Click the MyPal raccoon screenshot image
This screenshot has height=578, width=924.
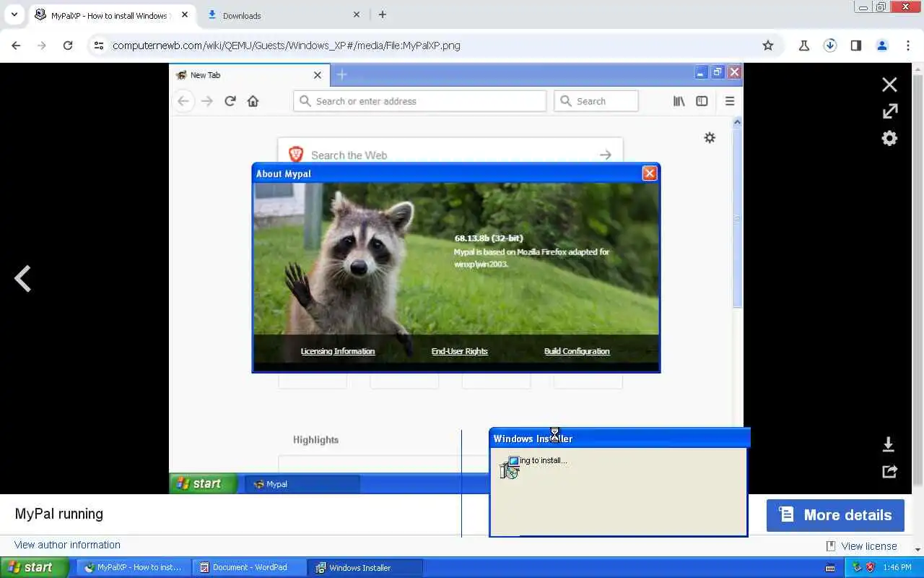(456, 278)
